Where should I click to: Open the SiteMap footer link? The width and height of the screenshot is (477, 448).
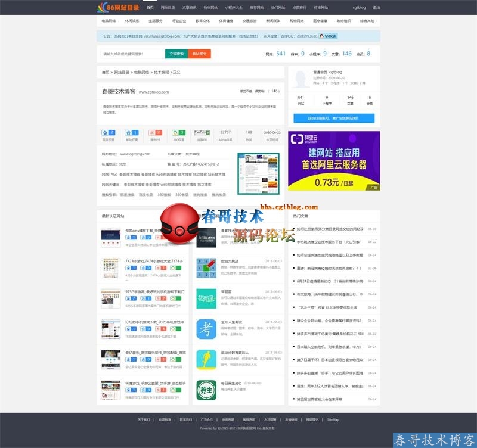[x=333, y=419]
